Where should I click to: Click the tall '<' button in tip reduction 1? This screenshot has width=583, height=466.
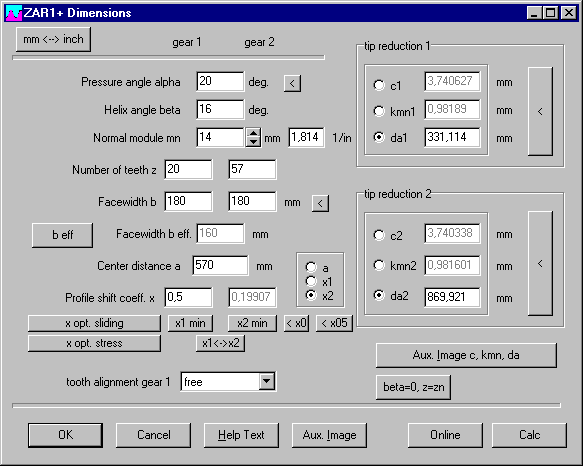540,111
